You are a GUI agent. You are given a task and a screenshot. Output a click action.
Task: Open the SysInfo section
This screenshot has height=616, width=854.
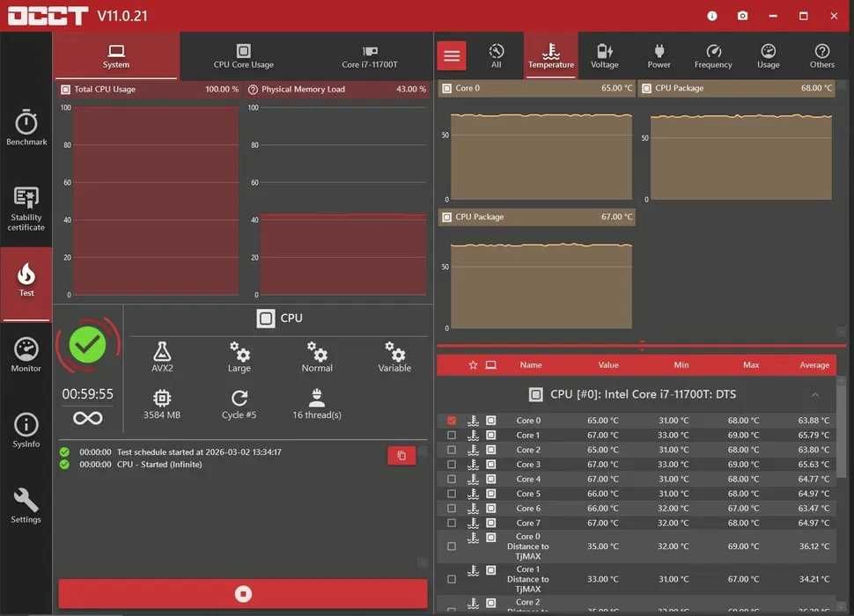26,430
